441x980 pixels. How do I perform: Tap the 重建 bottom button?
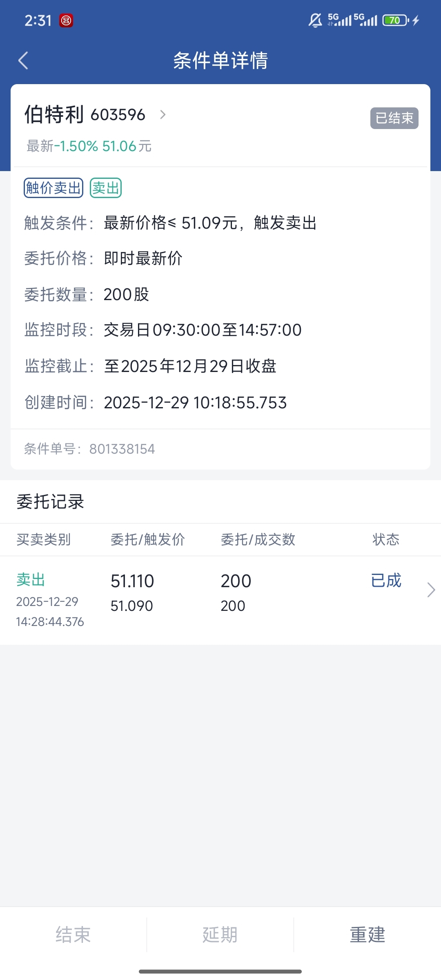pos(367,935)
